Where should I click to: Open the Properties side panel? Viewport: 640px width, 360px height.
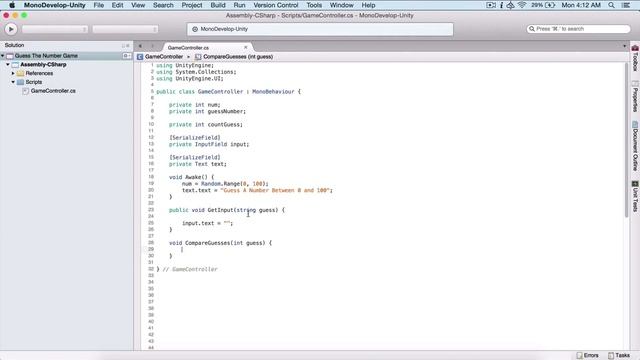(635, 96)
